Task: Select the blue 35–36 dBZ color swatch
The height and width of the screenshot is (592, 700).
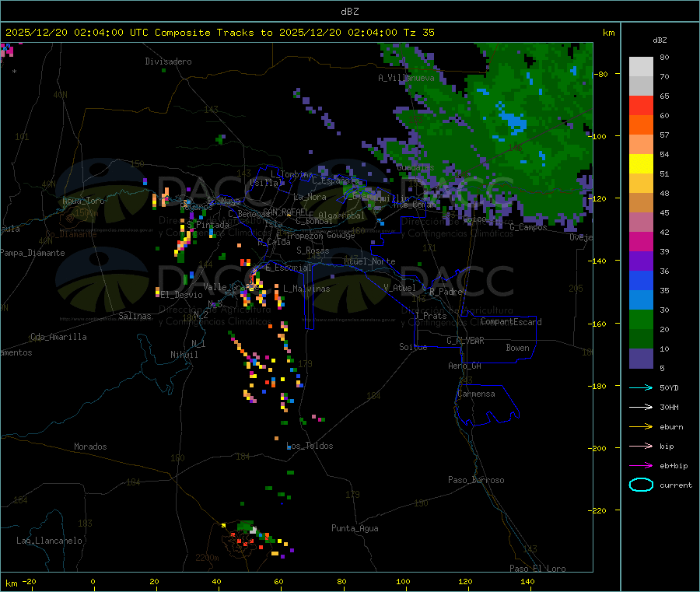Action: tap(641, 280)
